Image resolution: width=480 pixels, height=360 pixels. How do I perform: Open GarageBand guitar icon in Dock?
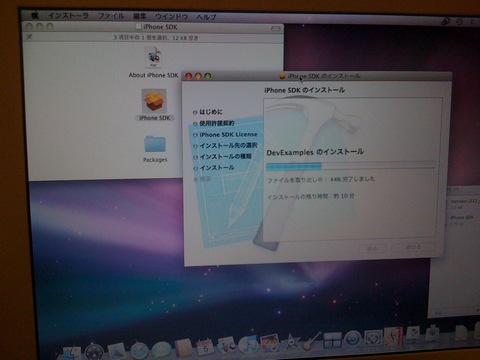[x=312, y=342]
